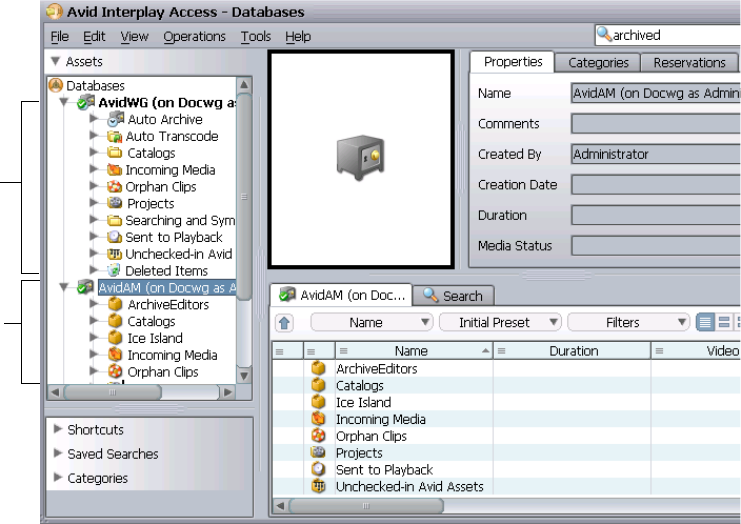Screen dimensions: 741x524
Task: Click the Sent to Playback icon in tree
Action: (114, 237)
